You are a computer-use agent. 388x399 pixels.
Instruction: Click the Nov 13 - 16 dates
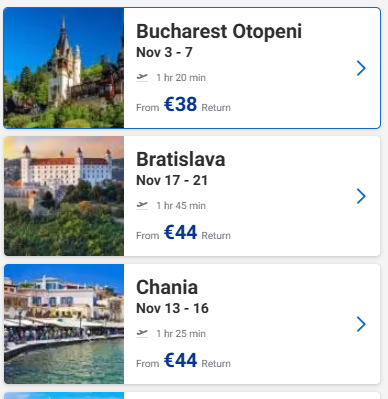click(172, 308)
